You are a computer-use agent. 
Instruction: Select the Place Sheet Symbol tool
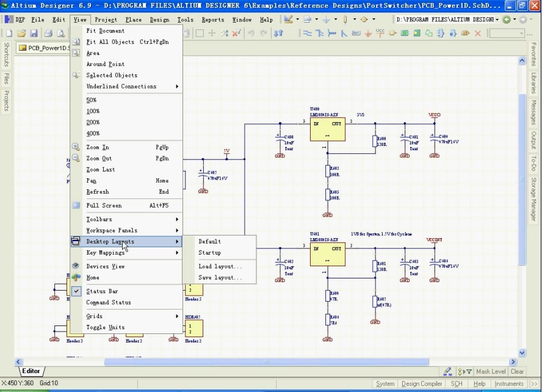point(405,33)
